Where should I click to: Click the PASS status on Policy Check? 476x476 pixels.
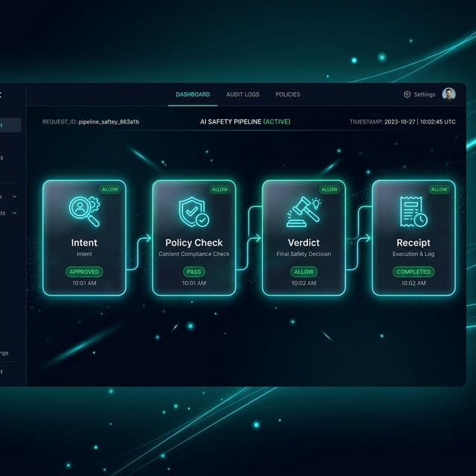point(193,271)
